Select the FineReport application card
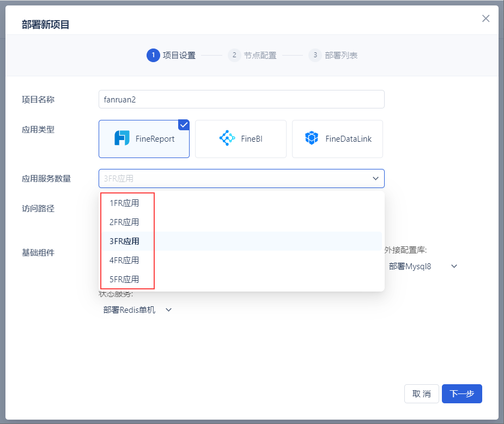 tap(144, 139)
